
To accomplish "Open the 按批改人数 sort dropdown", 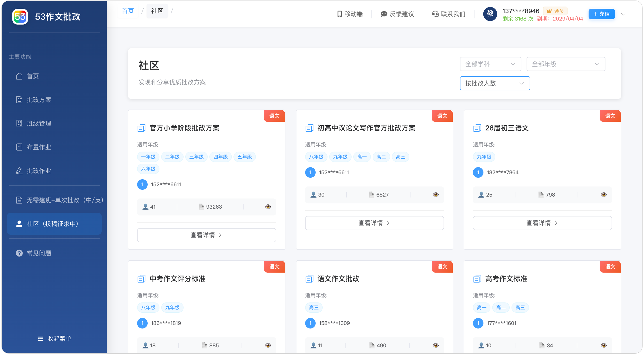I will pyautogui.click(x=495, y=83).
